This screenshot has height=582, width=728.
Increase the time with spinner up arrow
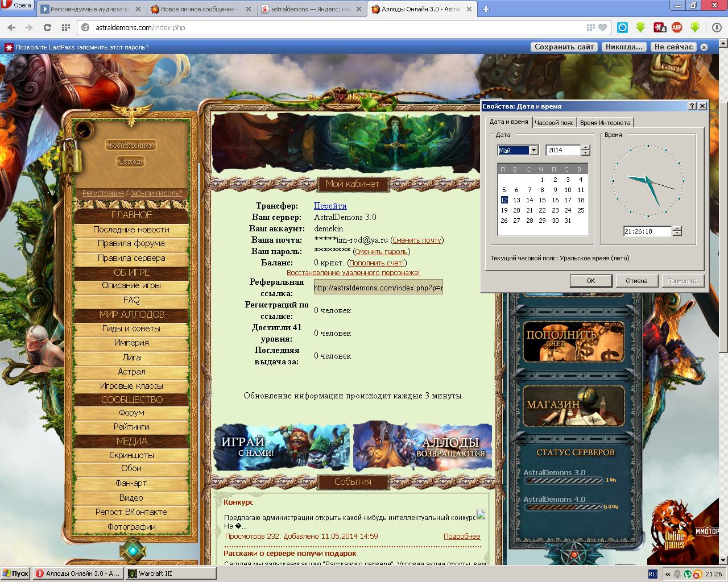(x=677, y=228)
